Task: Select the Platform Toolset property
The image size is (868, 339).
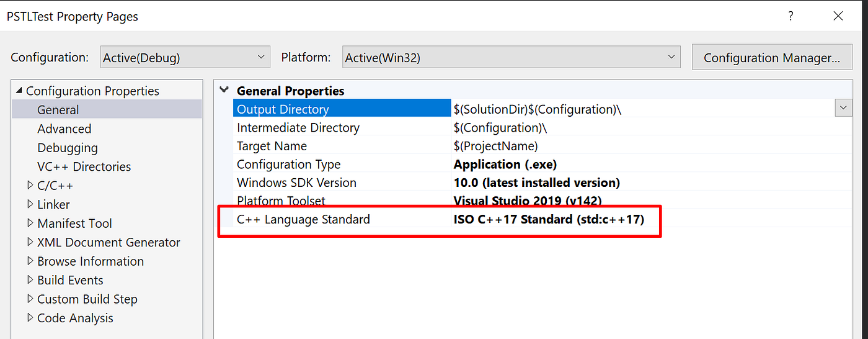Action: click(x=281, y=201)
